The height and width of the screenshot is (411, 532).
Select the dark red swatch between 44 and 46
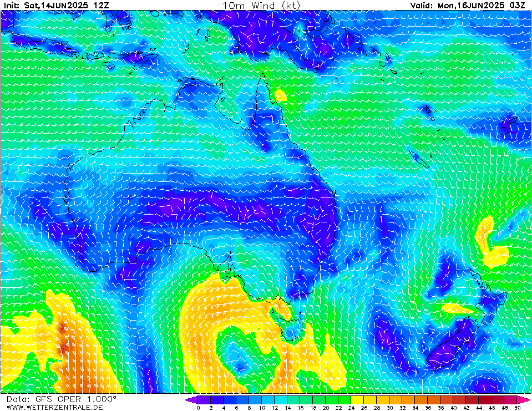coord(485,400)
